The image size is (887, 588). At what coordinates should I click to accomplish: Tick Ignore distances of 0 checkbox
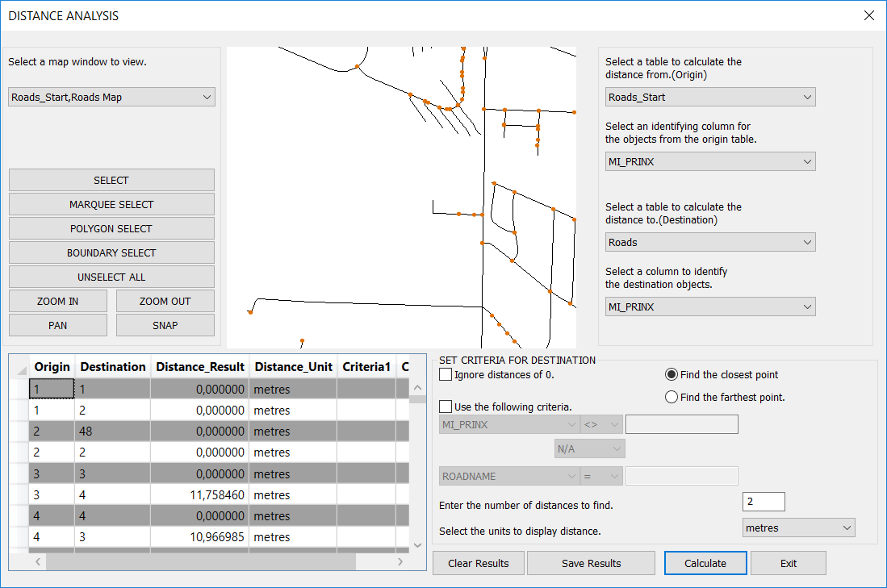coord(446,374)
